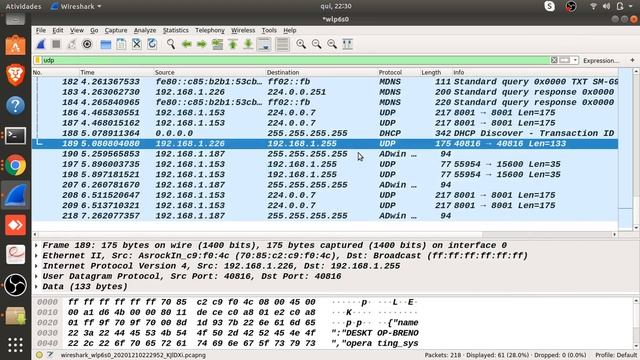The width and height of the screenshot is (640, 360).
Task: Click the Expression… button
Action: 600,60
